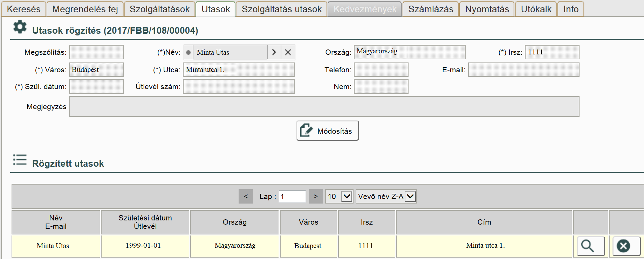This screenshot has height=259, width=644.
Task: Click the gray dot in the Név field
Action: point(189,52)
